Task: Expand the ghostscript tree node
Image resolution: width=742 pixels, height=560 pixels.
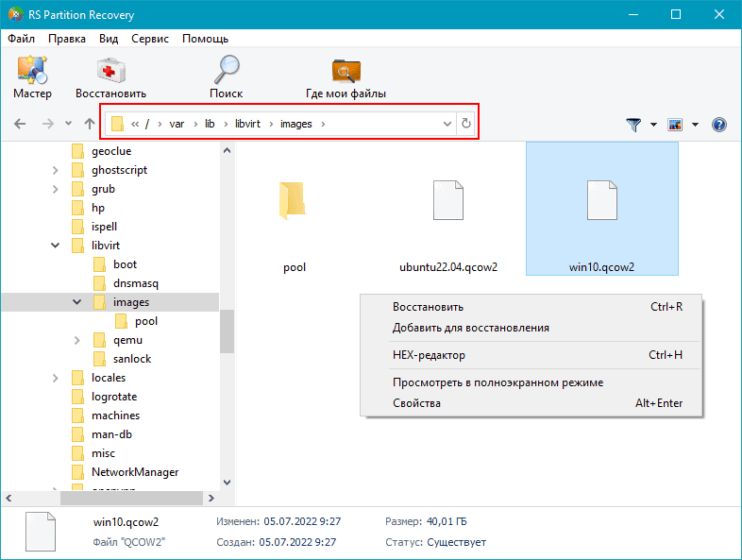Action: pos(55,170)
